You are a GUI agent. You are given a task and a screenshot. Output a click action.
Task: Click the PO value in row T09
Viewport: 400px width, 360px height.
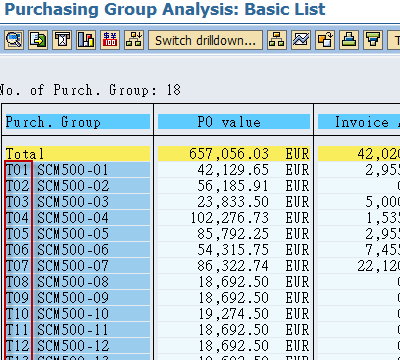tap(234, 298)
